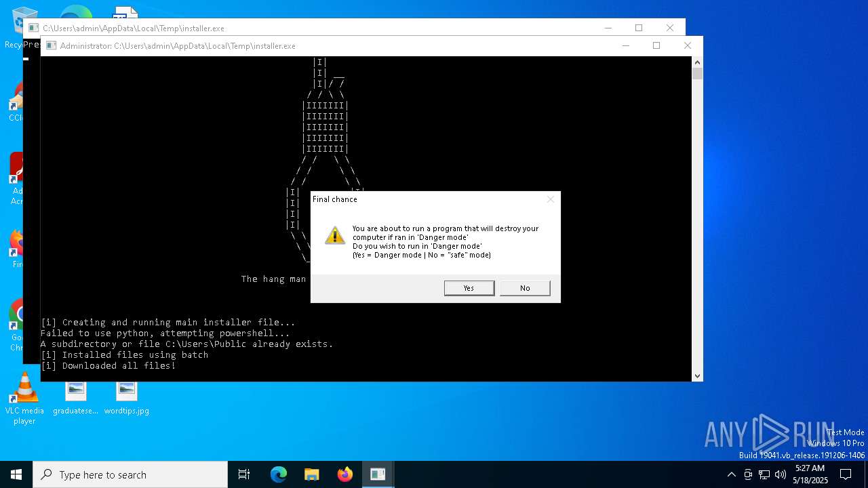
Task: Click the taskbar search box
Action: click(130, 474)
